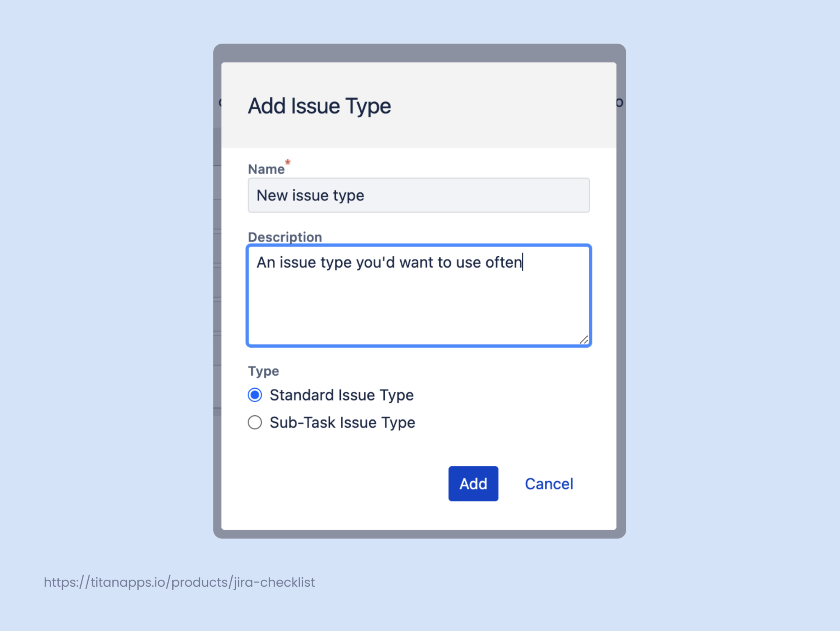Click inside the Name input field
Image resolution: width=840 pixels, height=631 pixels.
[x=418, y=195]
